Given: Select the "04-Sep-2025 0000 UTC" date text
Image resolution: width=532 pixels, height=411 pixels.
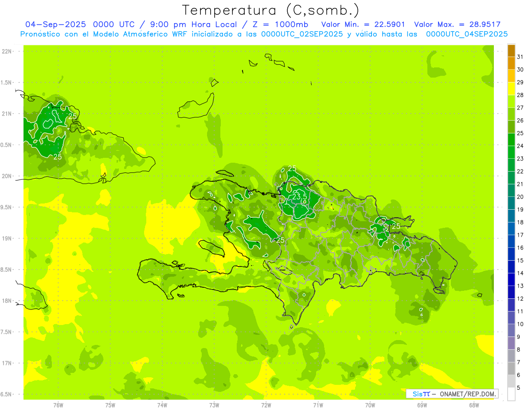Looking at the screenshot, I should pos(79,24).
